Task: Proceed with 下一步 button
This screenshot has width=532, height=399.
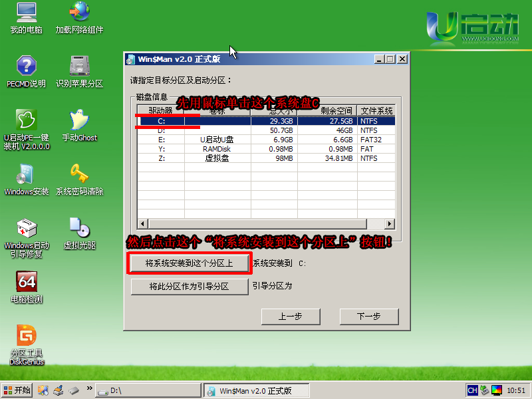Action: pyautogui.click(x=369, y=317)
